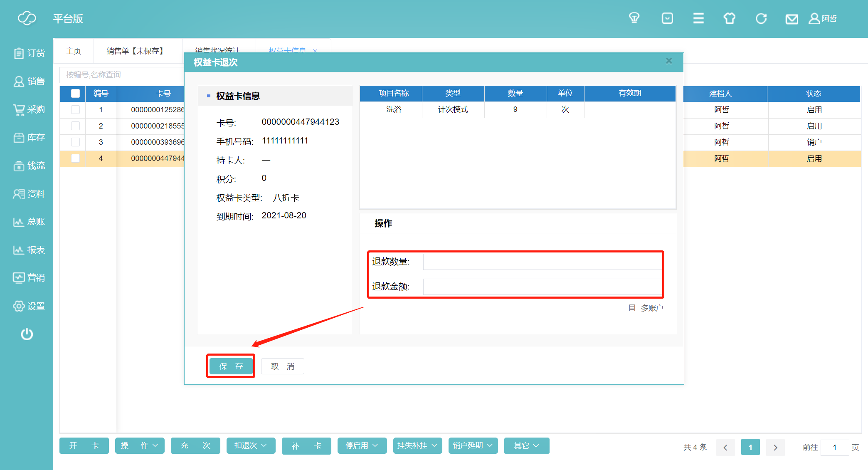Expand the 停启用 dropdown button
This screenshot has height=470, width=868.
click(362, 446)
